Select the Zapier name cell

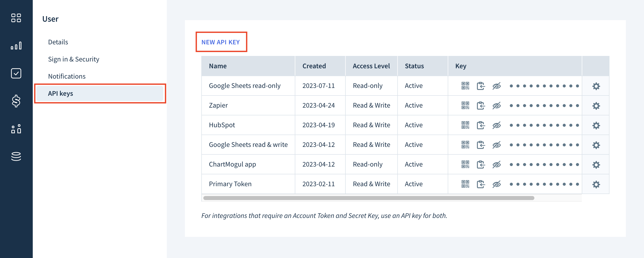(x=248, y=105)
